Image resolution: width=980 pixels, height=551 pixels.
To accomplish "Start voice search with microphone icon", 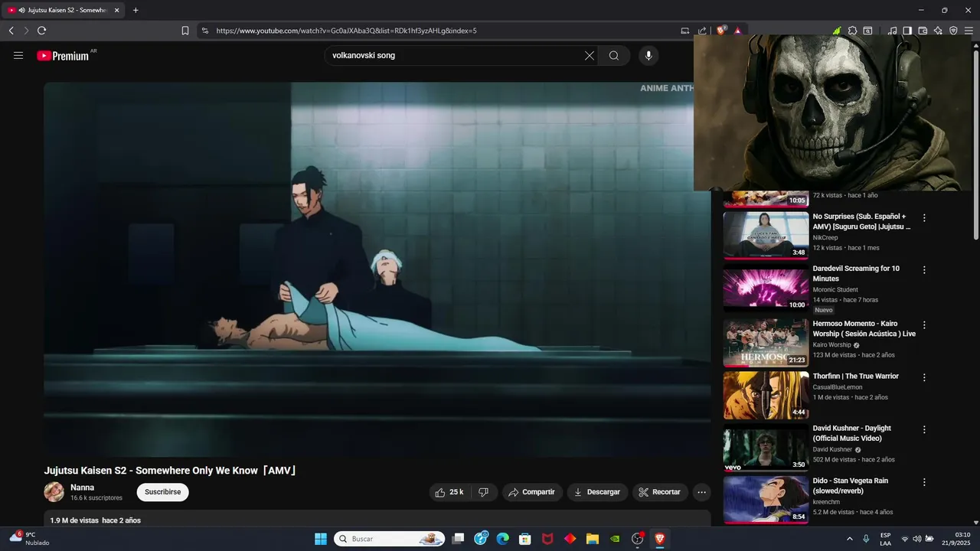I will (x=648, y=55).
